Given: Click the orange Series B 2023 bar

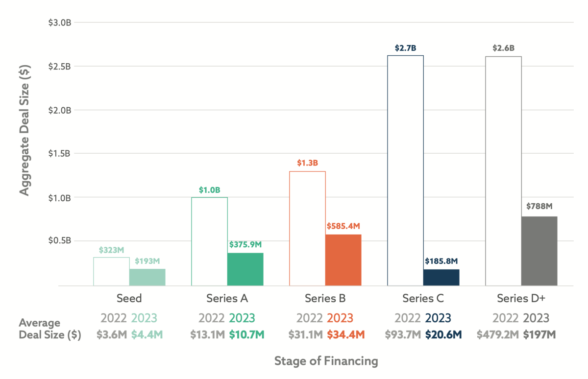Looking at the screenshot, I should [x=343, y=260].
